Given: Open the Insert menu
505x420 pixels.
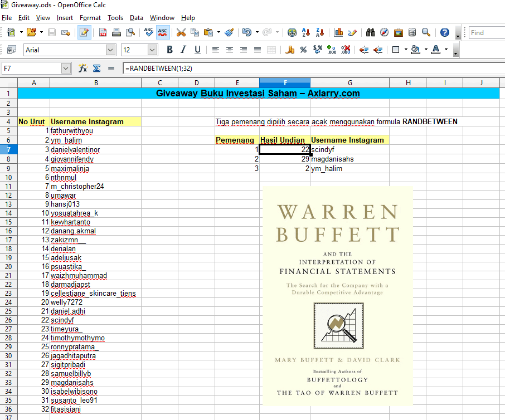Looking at the screenshot, I should 65,18.
